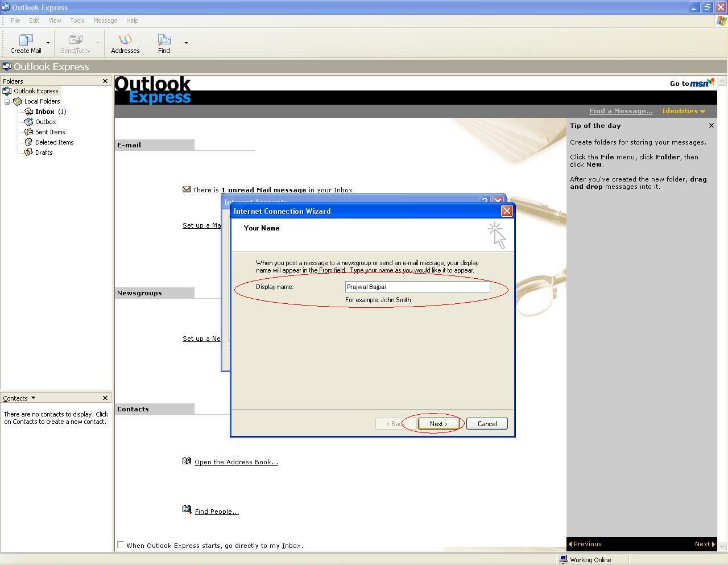Click the Send/Recv toolbar icon

(x=76, y=40)
